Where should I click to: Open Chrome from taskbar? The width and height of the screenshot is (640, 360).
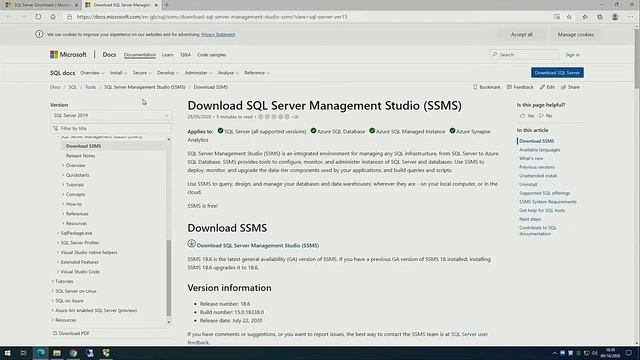pyautogui.click(x=73, y=353)
